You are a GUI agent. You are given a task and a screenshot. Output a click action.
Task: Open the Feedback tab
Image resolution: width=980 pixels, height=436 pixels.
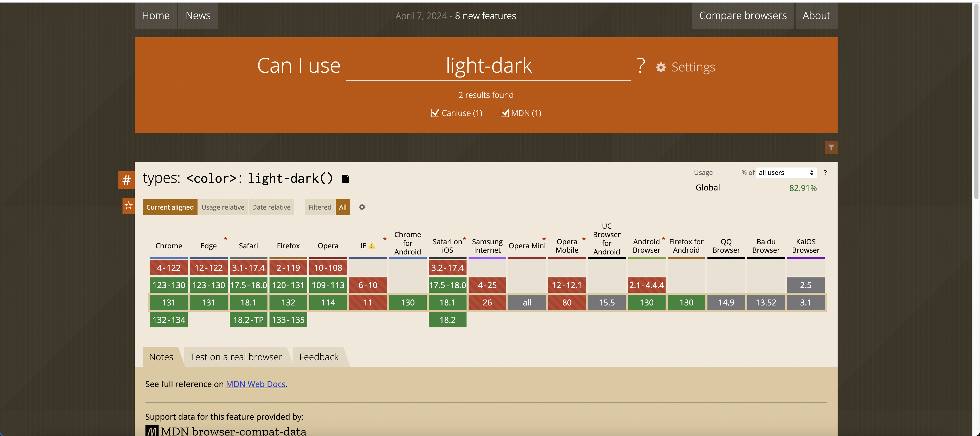319,357
